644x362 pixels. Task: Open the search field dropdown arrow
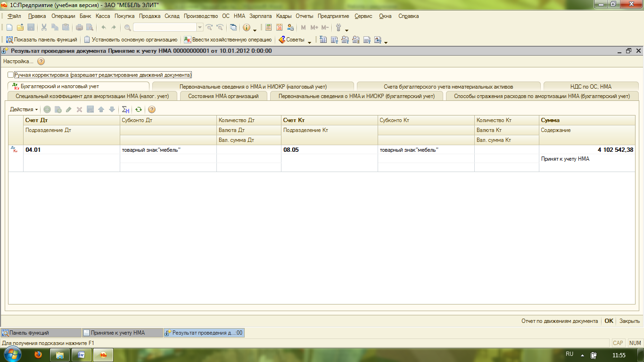tap(200, 28)
